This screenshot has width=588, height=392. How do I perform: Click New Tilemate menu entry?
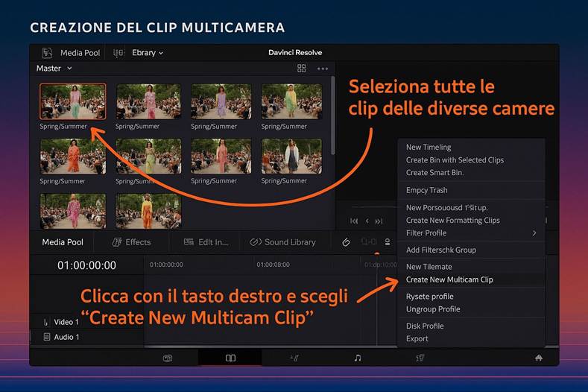click(x=429, y=267)
